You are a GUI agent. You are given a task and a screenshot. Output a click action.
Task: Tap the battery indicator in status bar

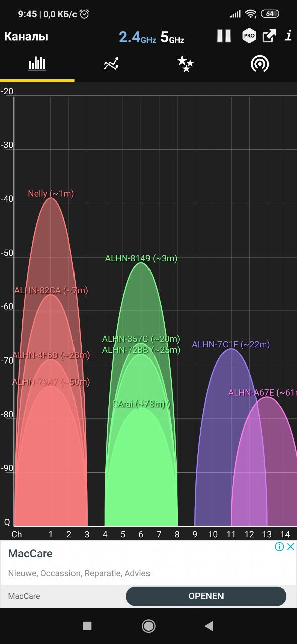pos(270,14)
